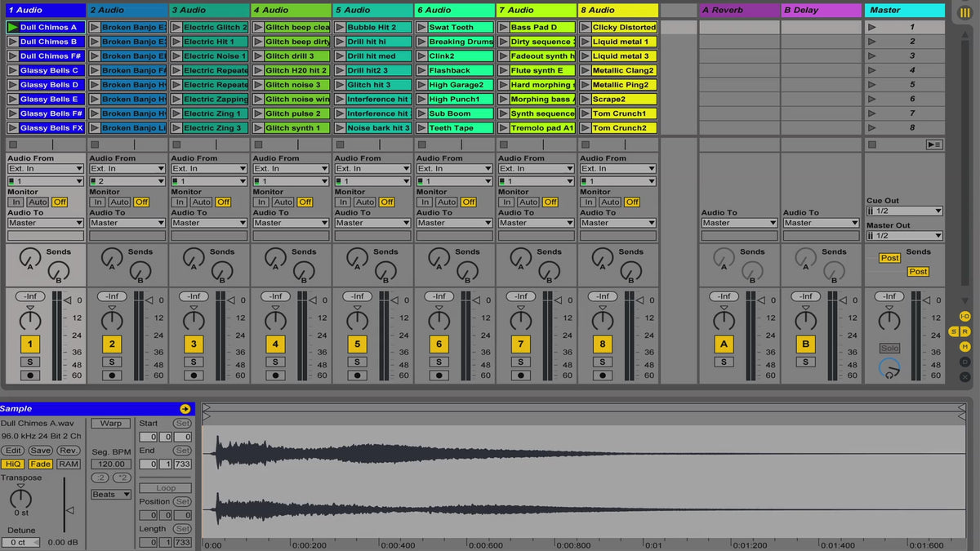Open the track 1 Audio From Ext. In dropdown
The image size is (980, 551).
46,169
